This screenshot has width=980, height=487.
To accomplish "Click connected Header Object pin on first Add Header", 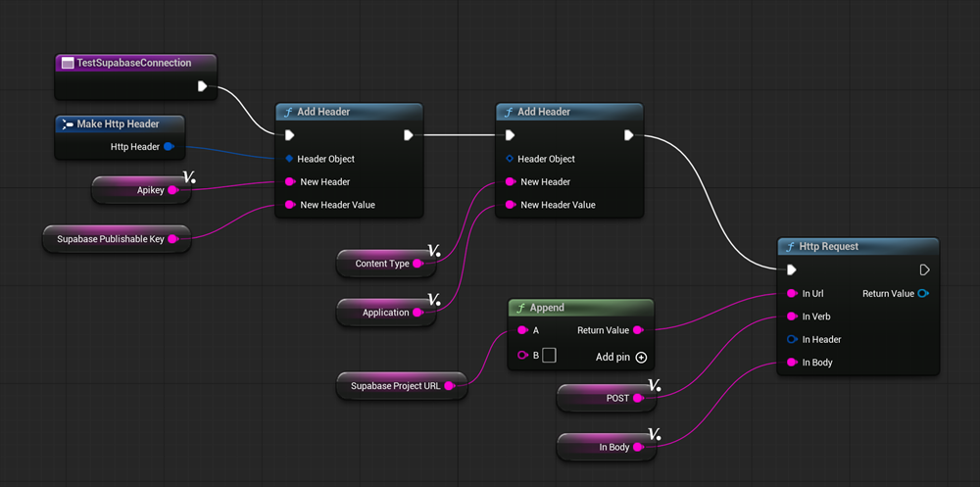I will click(x=289, y=159).
